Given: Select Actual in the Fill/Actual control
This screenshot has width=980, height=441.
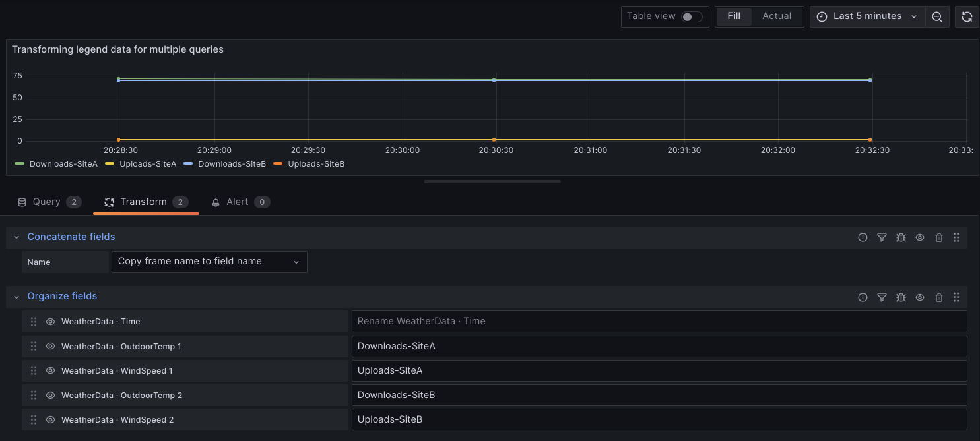Looking at the screenshot, I should [777, 16].
